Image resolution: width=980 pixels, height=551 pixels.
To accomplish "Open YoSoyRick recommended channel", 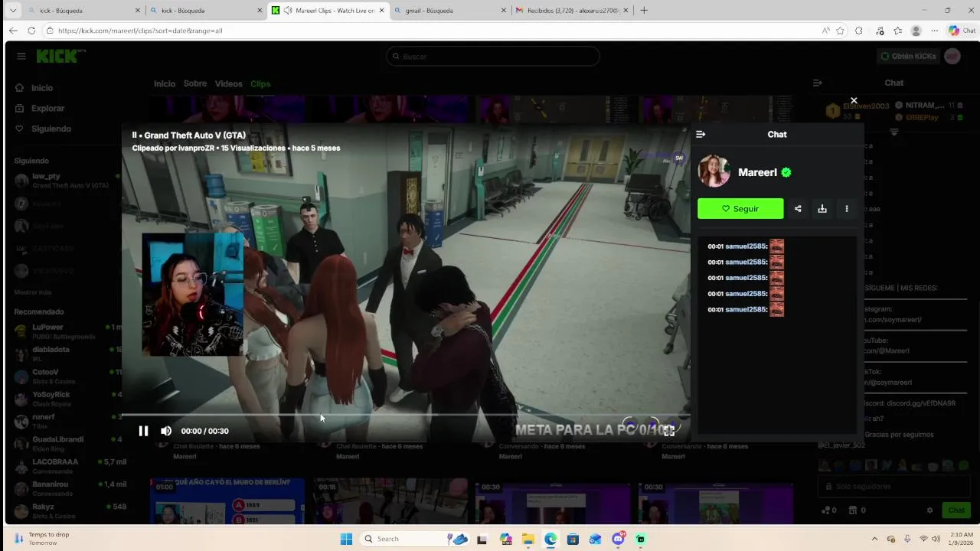I will [x=67, y=399].
